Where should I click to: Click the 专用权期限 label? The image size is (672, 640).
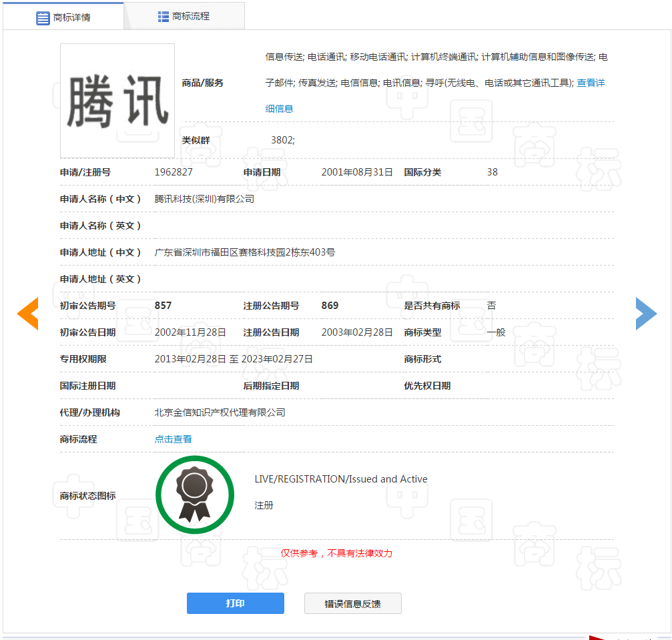[x=83, y=359]
